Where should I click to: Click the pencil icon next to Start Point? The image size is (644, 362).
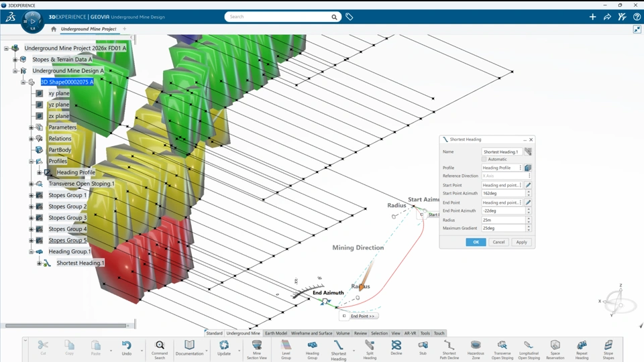coord(528,185)
